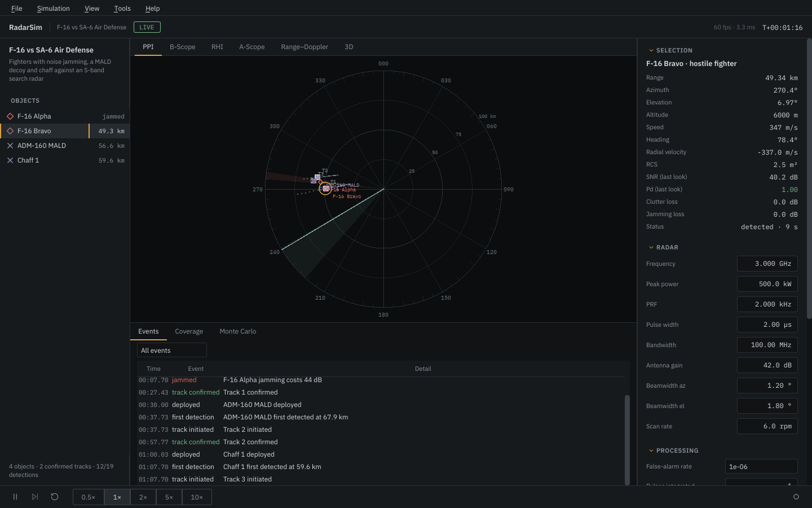Switch to the RHI tab
This screenshot has height=508, width=812.
217,47
